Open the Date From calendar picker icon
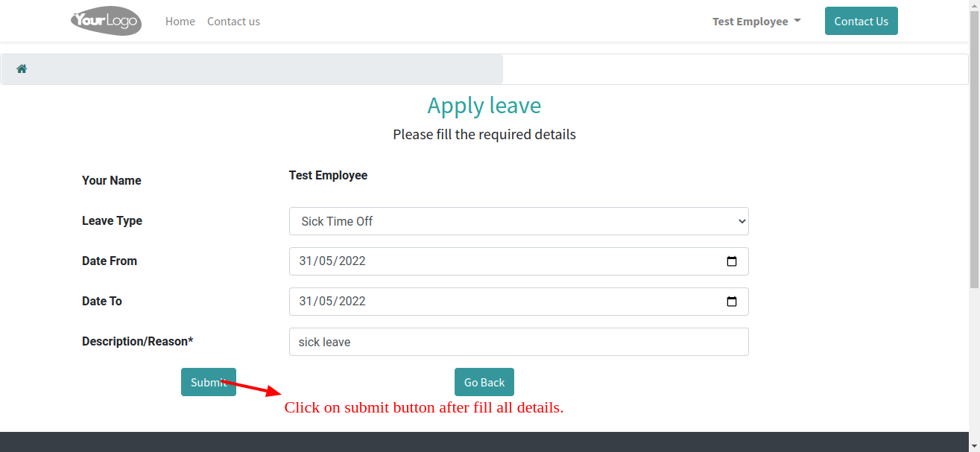Viewport: 980px width, 452px height. click(731, 261)
